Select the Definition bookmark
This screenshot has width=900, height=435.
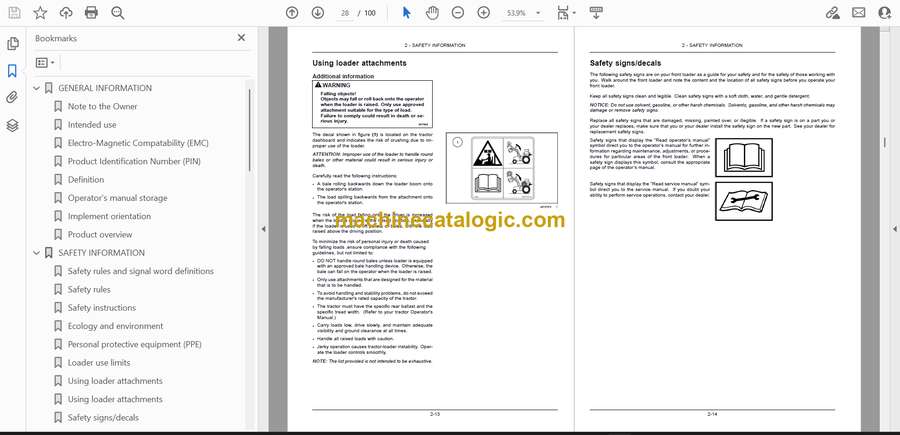[86, 180]
